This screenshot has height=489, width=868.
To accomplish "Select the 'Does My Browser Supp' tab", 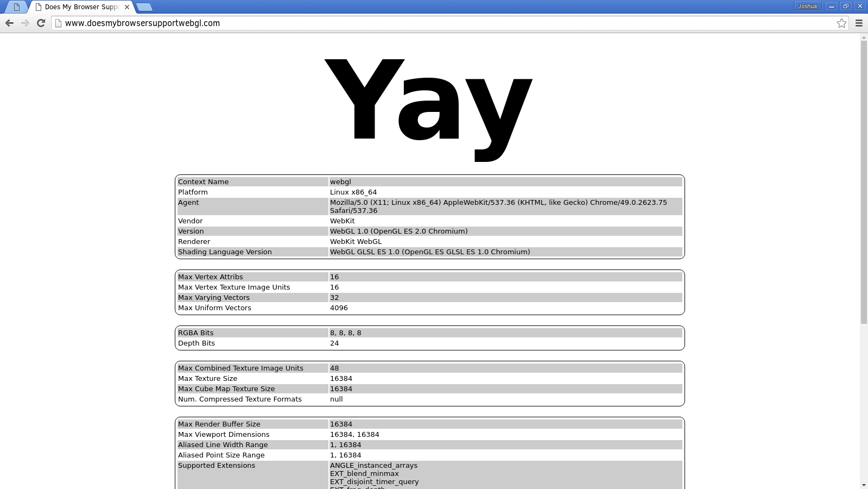I will point(81,7).
